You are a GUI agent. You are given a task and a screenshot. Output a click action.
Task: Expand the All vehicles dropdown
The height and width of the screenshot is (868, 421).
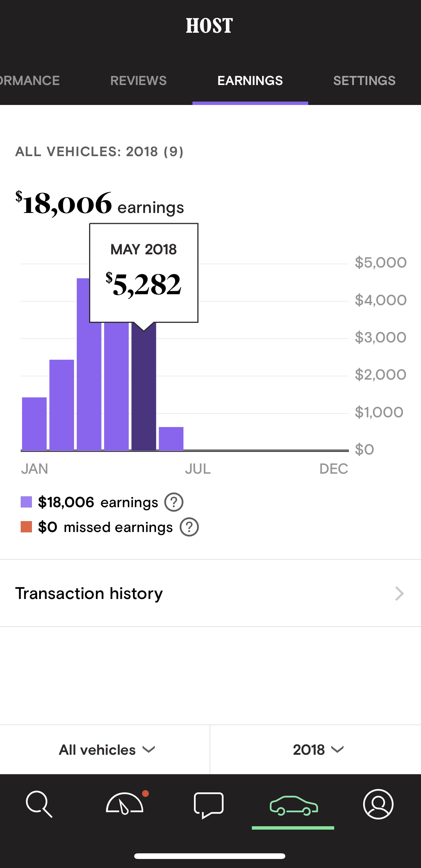click(107, 749)
